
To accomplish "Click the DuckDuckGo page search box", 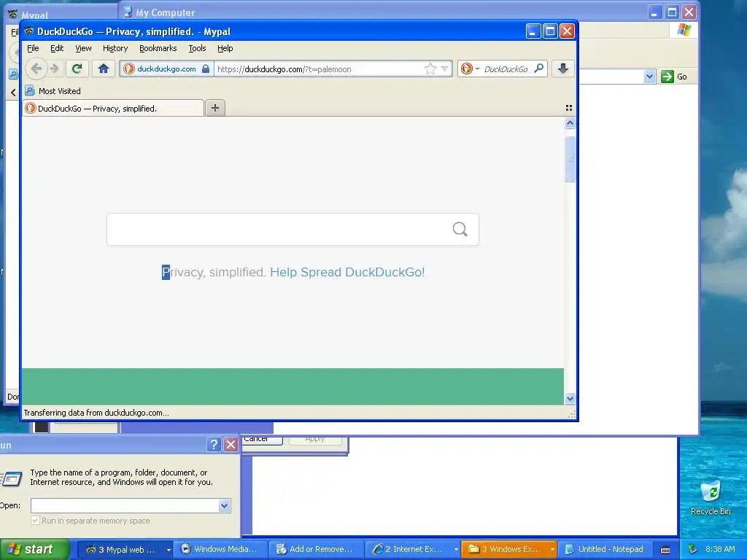I will (293, 230).
